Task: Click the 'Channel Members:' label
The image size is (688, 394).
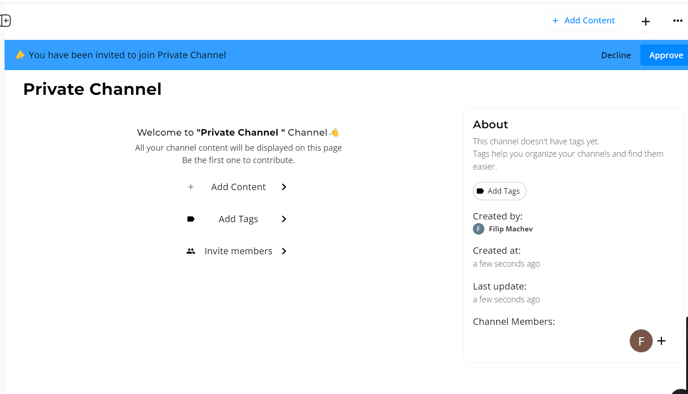Action: (513, 322)
